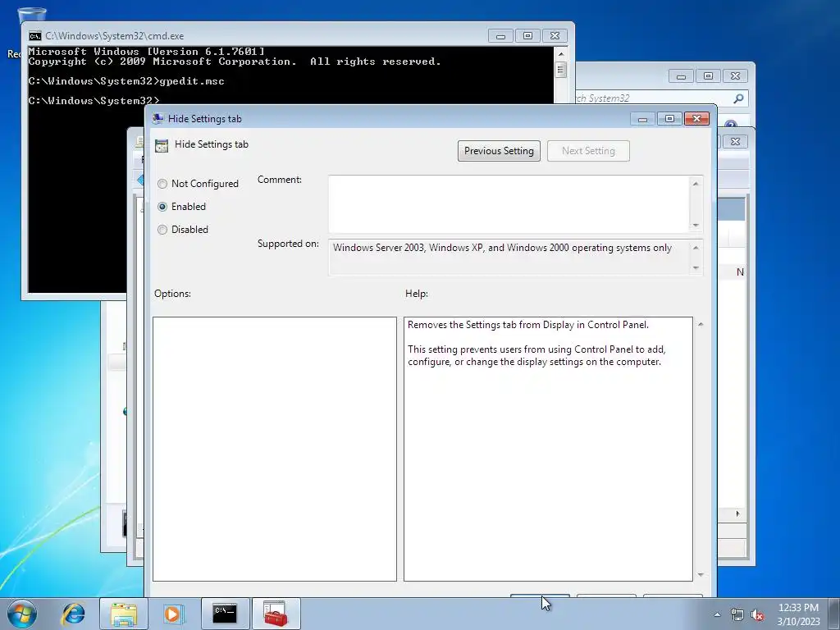This screenshot has height=630, width=840.
Task: Click the Previous Setting button
Action: coord(499,151)
